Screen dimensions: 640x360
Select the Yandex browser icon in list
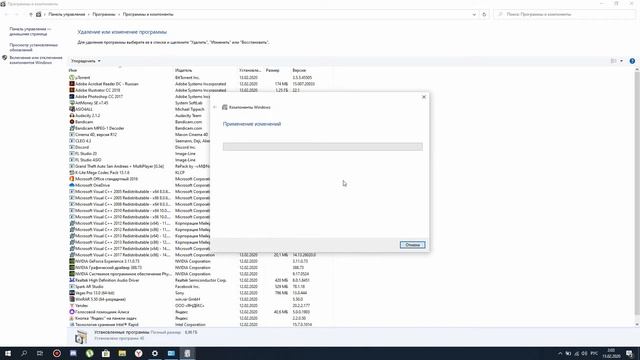click(72, 305)
